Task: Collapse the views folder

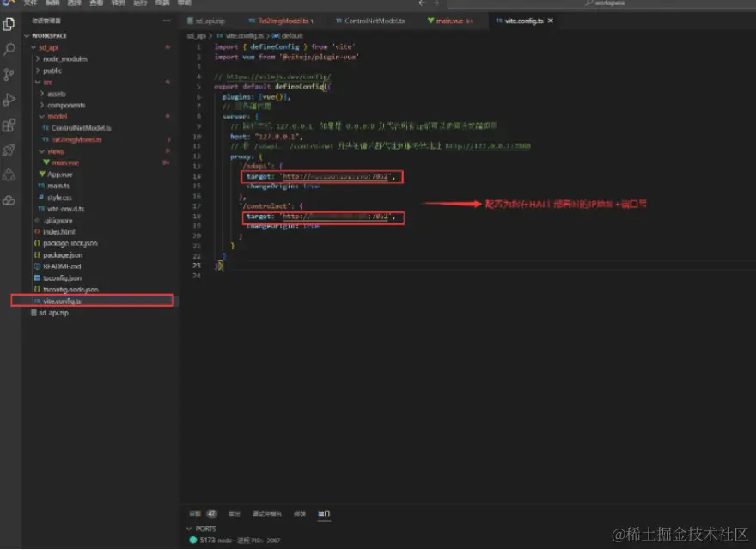Action: (42, 151)
